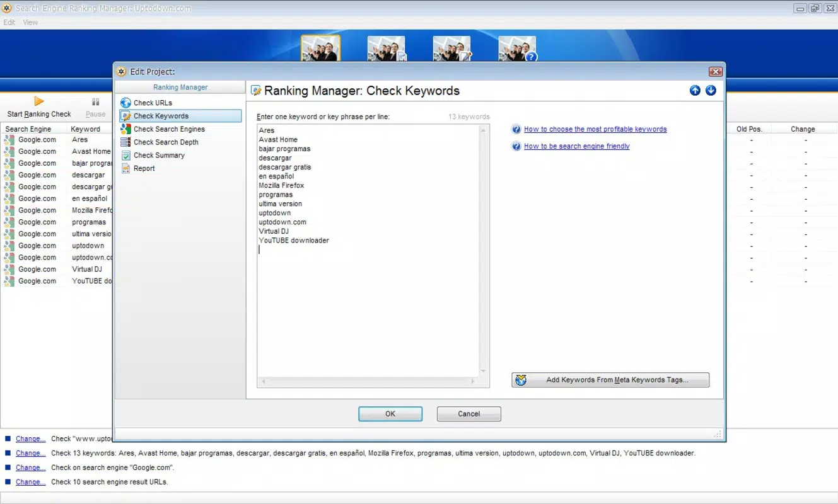Click Change... next to 'Check 13 keywords'
The width and height of the screenshot is (838, 504).
pos(31,453)
